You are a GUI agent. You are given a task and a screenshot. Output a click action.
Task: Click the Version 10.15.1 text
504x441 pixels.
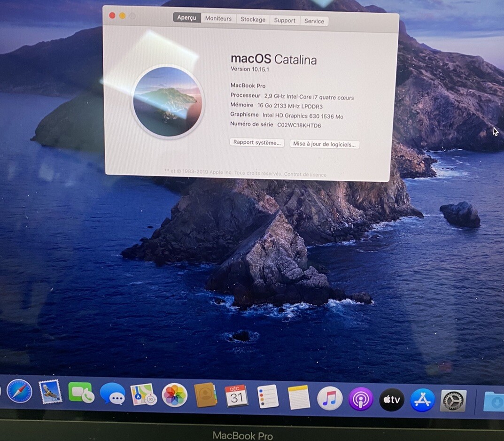250,69
